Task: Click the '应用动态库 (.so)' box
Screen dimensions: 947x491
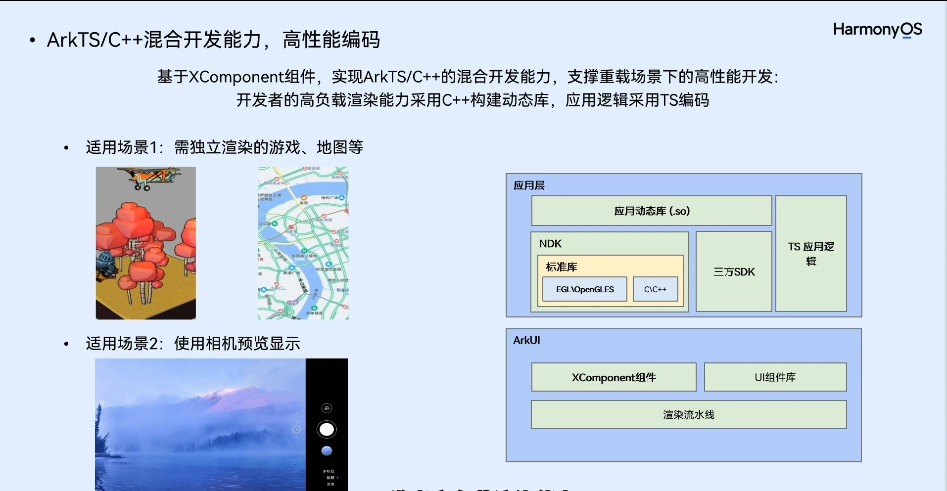Action: [x=652, y=211]
